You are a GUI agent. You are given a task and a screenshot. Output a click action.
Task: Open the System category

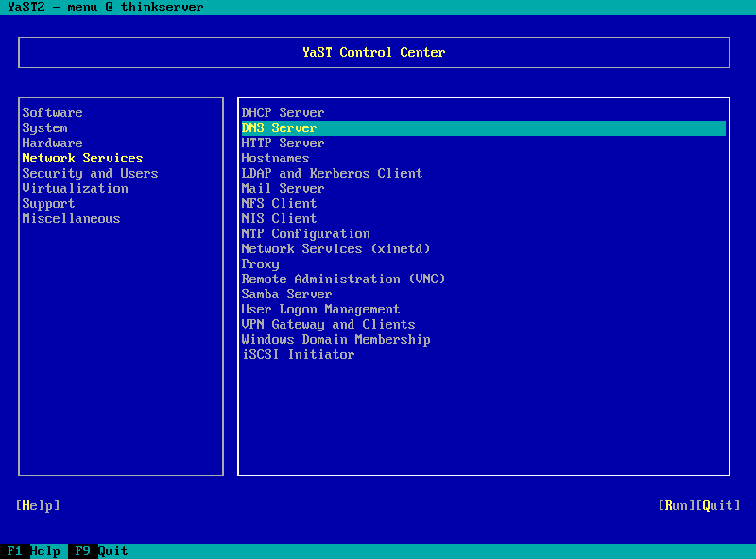tap(44, 127)
